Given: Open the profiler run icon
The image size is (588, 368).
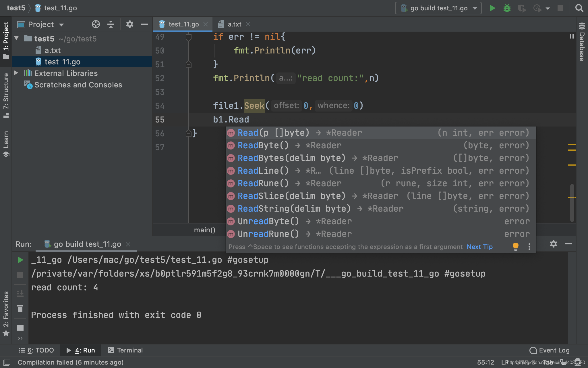Looking at the screenshot, I should click(537, 8).
